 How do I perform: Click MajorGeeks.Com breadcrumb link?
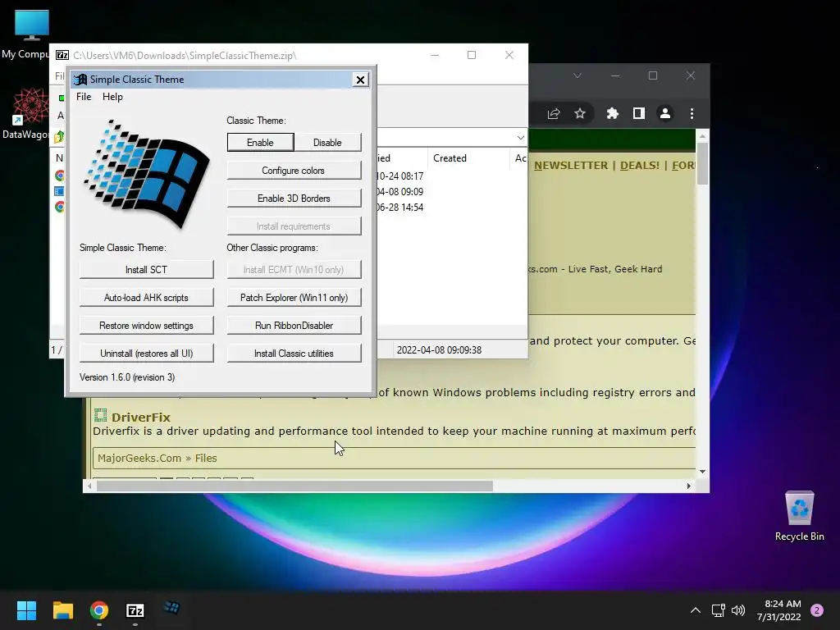click(x=139, y=458)
